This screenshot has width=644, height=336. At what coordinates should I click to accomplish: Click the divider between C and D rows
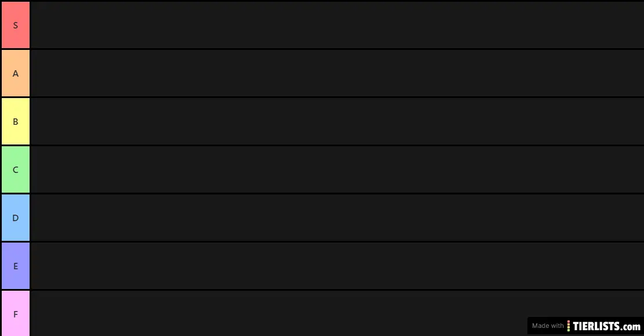[322, 193]
